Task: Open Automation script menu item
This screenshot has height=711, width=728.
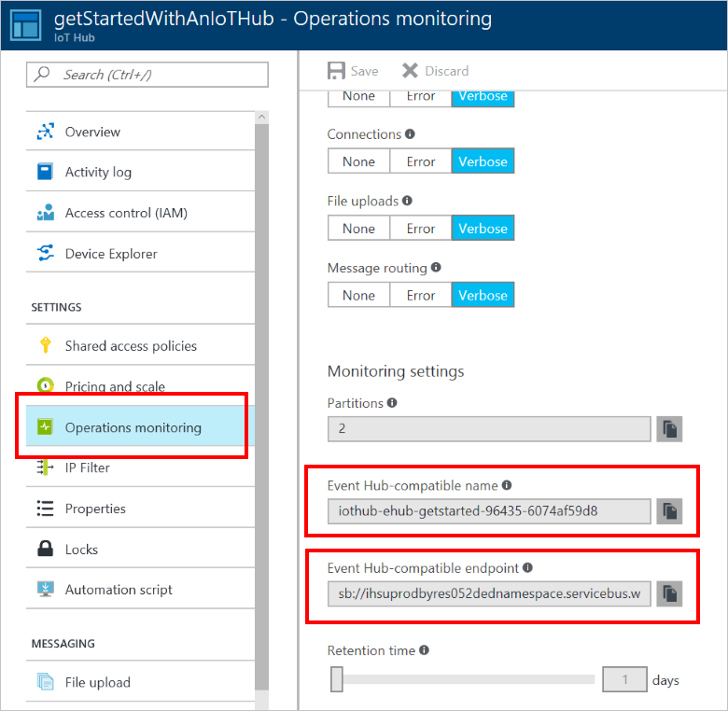Action: 140,589
